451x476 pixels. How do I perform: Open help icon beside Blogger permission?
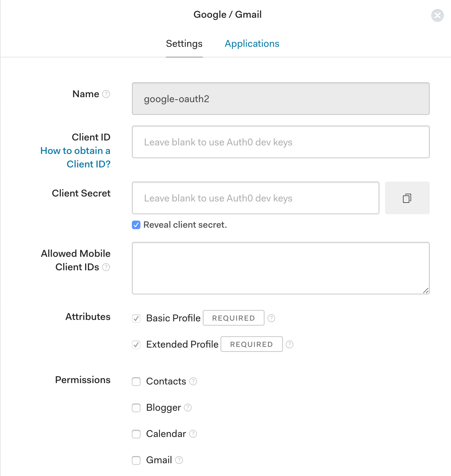pos(188,408)
